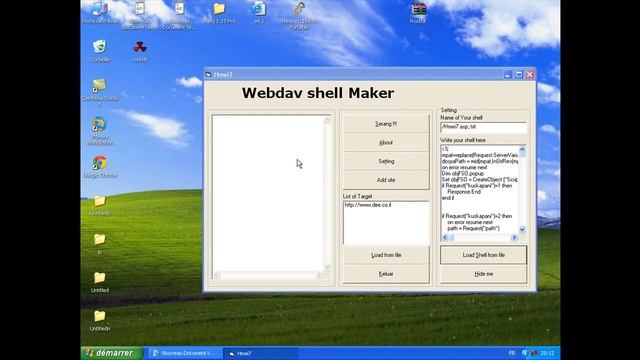This screenshot has height=360, width=640.
Task: Click the FR language indicator in tray
Action: (512, 353)
